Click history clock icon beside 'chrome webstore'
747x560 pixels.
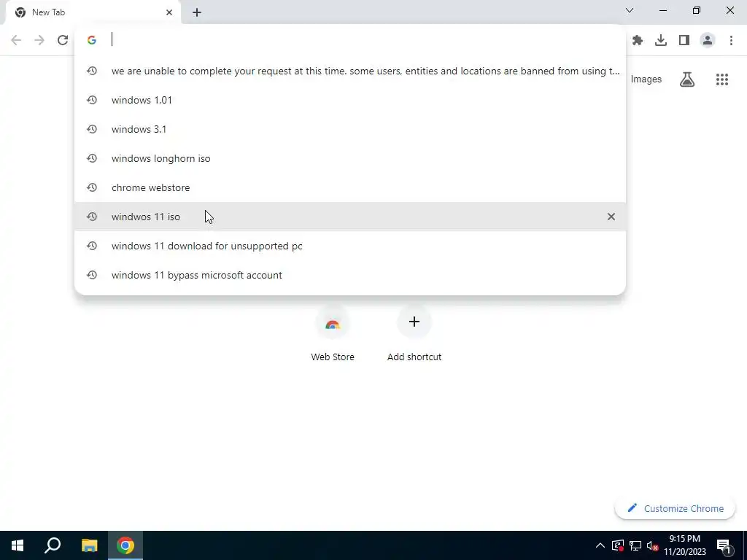(x=92, y=187)
